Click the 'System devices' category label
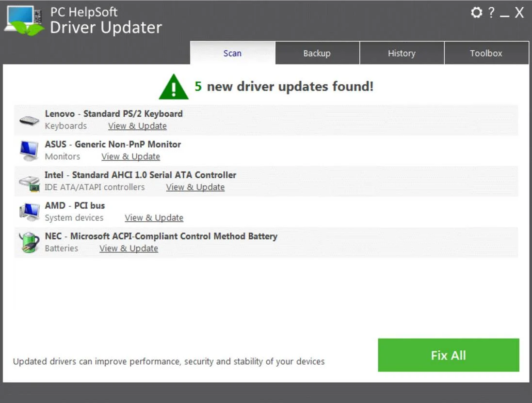Screen dimensions: 532x403 (x=74, y=217)
